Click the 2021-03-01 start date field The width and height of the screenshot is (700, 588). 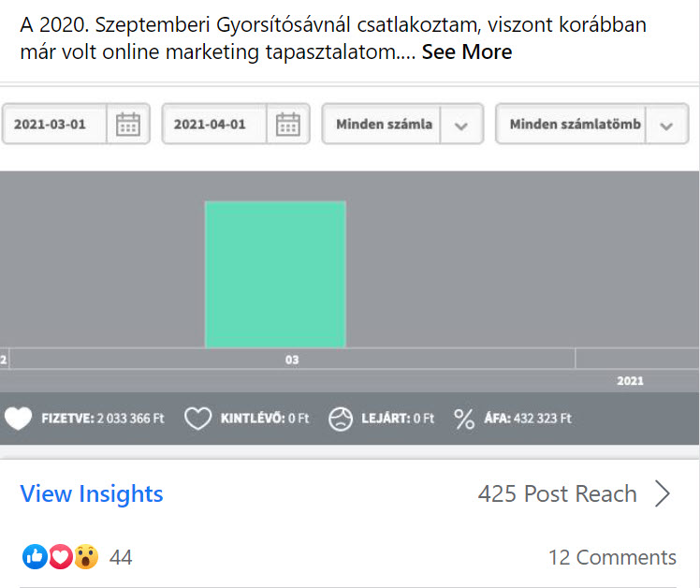(x=54, y=125)
